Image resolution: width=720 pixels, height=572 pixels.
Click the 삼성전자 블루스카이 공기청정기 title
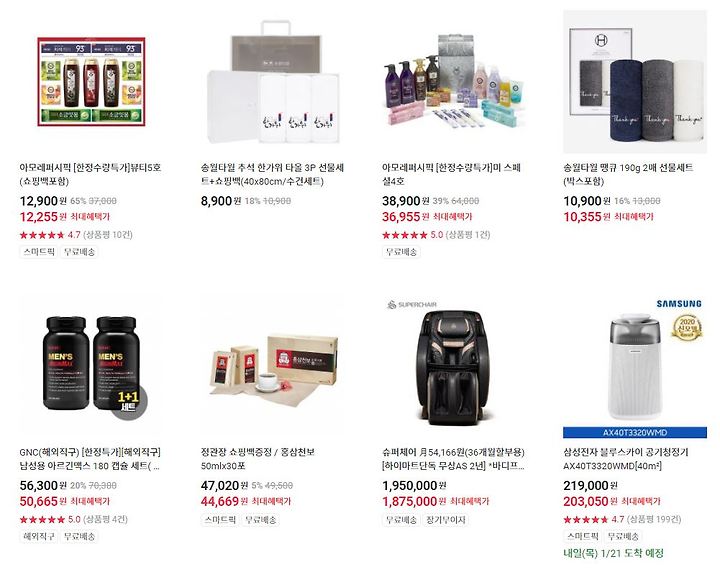point(626,459)
